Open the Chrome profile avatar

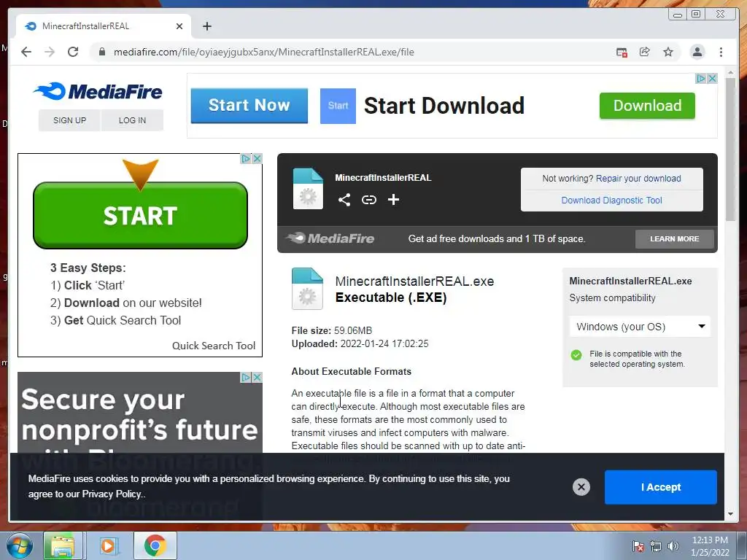[x=697, y=52]
